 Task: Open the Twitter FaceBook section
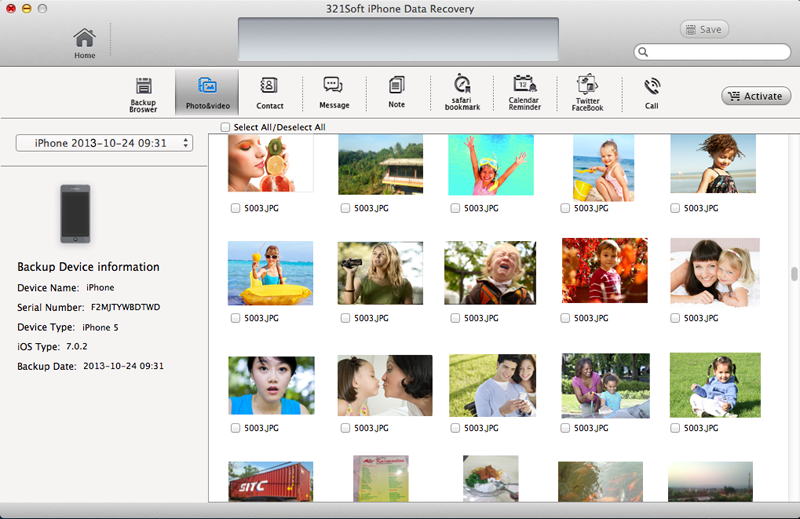(x=587, y=93)
